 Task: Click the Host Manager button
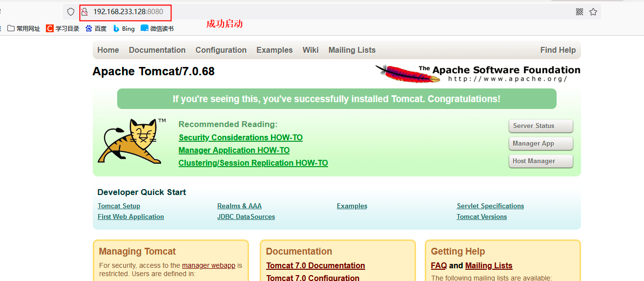pyautogui.click(x=540, y=161)
